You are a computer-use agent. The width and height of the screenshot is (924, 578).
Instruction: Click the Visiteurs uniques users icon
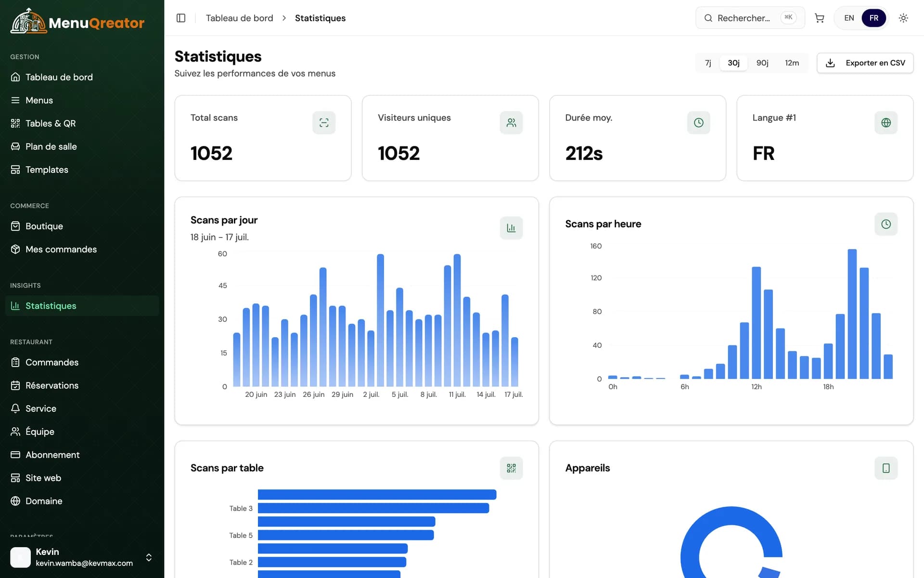[511, 123]
